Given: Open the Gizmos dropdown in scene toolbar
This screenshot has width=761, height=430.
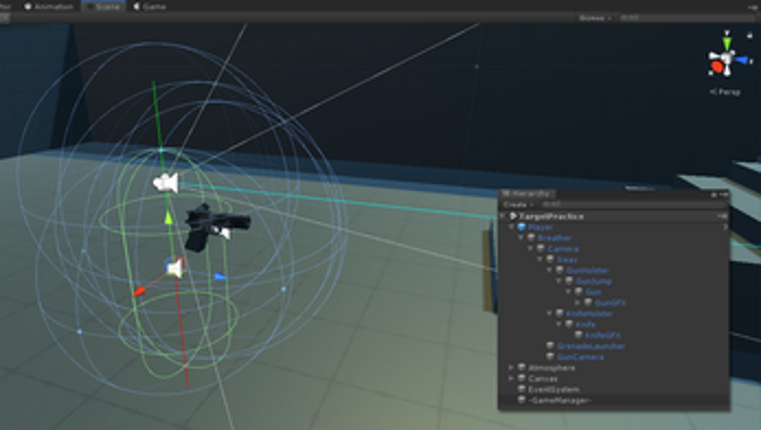Looking at the screenshot, I should pyautogui.click(x=595, y=17).
